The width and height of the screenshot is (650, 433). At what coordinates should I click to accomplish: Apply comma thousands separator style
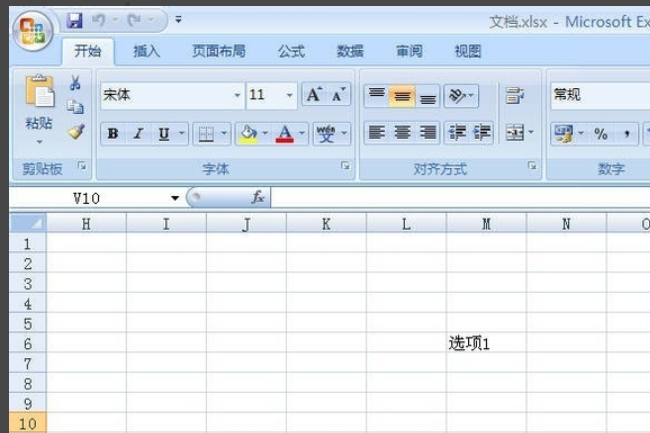(x=626, y=134)
